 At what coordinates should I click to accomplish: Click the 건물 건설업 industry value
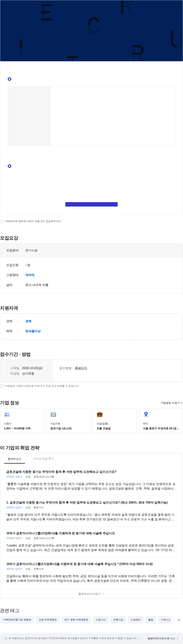coord(104,429)
